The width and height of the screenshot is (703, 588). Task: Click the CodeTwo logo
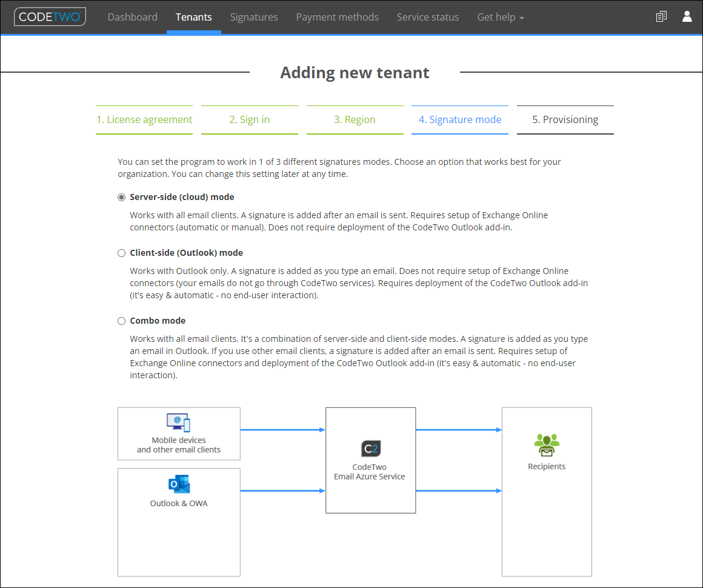pyautogui.click(x=50, y=16)
